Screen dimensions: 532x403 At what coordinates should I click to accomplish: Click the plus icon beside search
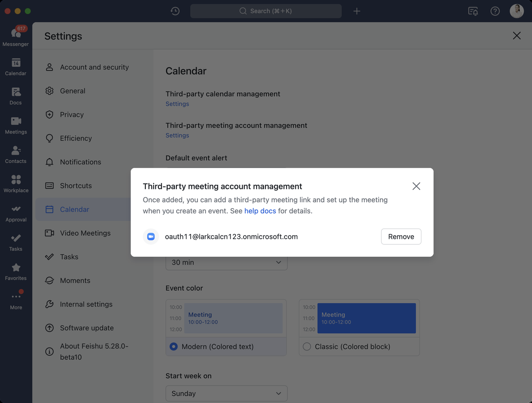tap(357, 11)
